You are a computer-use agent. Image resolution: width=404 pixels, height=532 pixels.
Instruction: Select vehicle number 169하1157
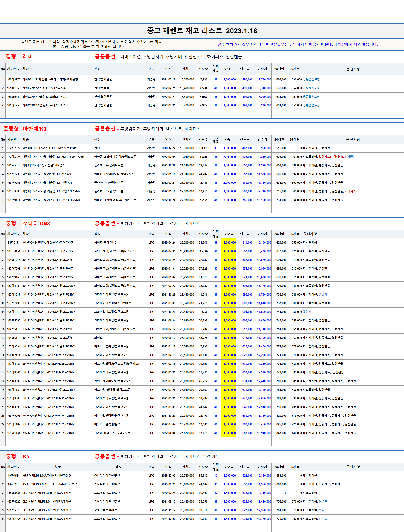point(14,433)
